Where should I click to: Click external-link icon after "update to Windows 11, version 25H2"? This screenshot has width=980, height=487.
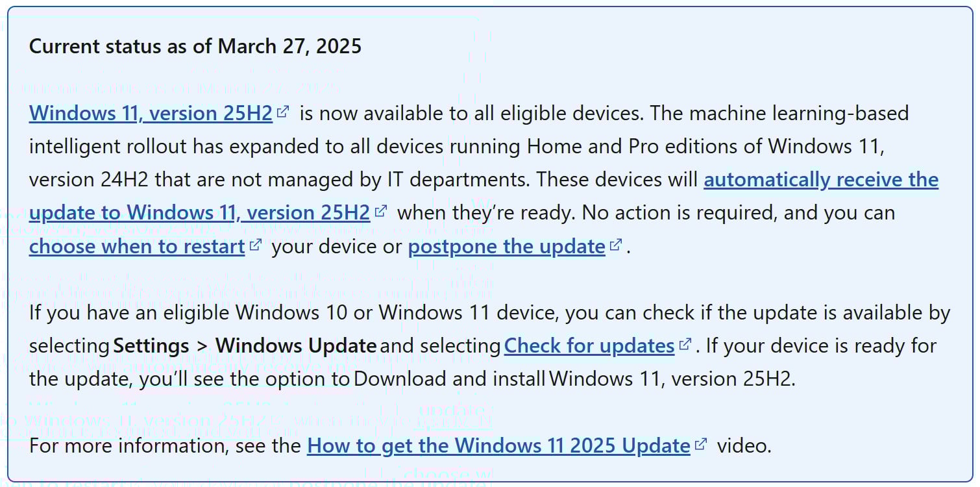[381, 211]
